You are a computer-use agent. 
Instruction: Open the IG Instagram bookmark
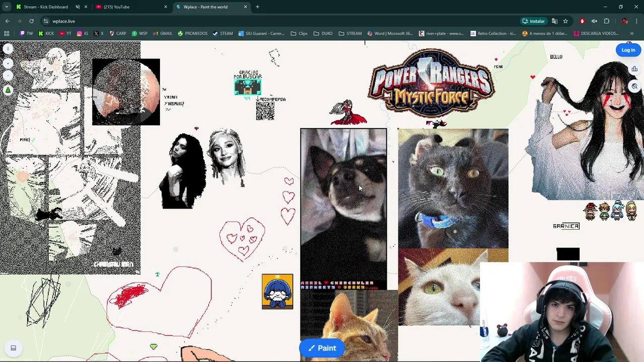(83, 34)
